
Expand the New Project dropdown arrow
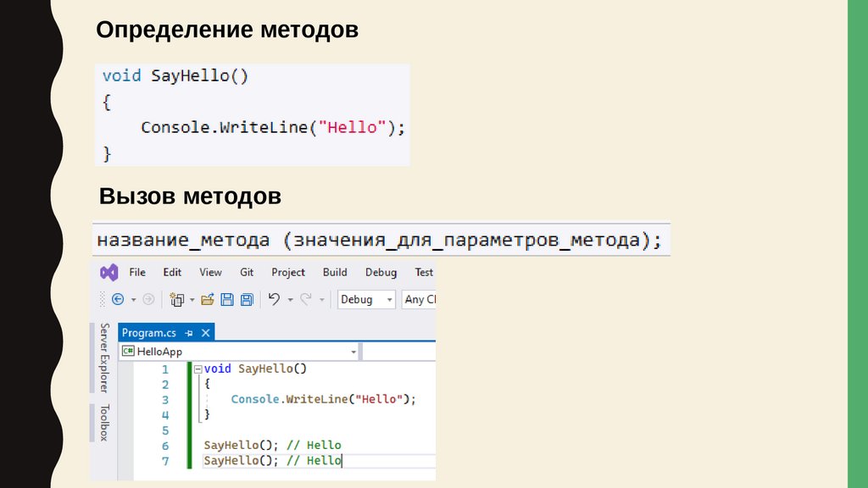(x=192, y=300)
